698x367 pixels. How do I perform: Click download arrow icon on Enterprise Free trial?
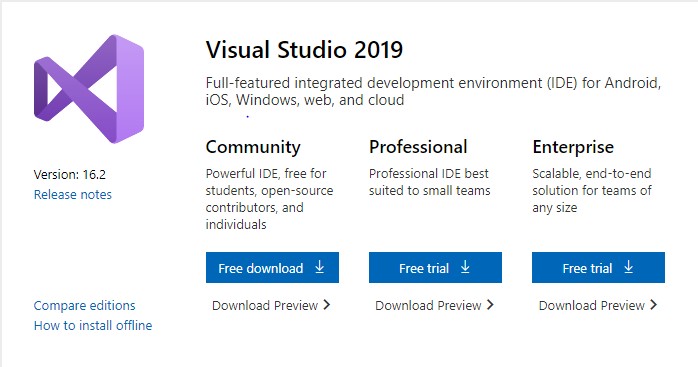(629, 267)
